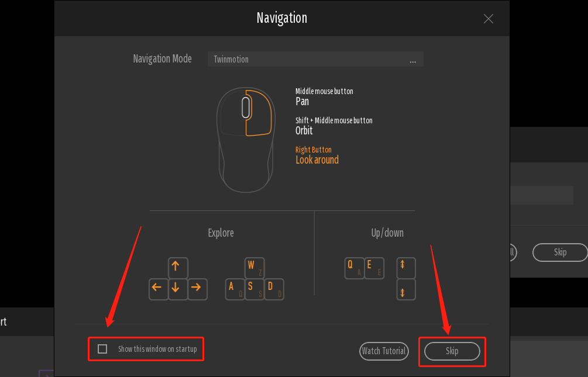The height and width of the screenshot is (377, 588).
Task: Close the Navigation dialog with X
Action: coord(489,19)
